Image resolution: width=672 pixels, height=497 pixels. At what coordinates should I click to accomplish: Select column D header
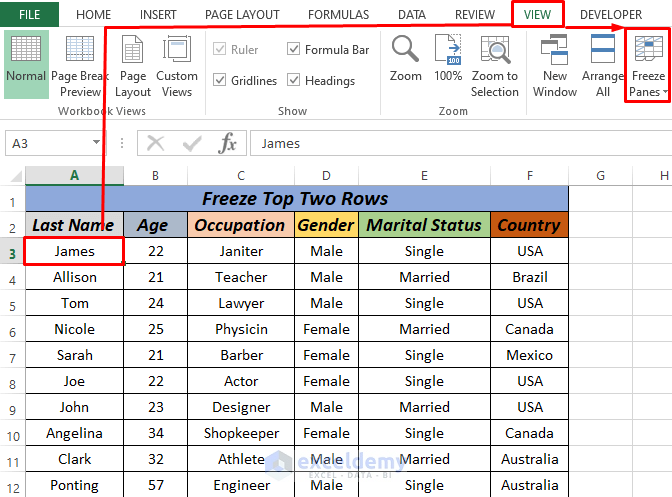coord(326,176)
